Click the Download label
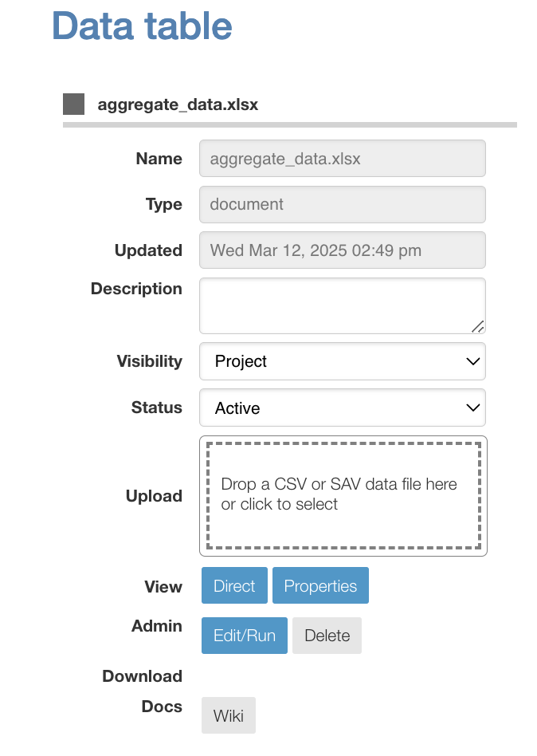537x756 pixels. [x=142, y=676]
